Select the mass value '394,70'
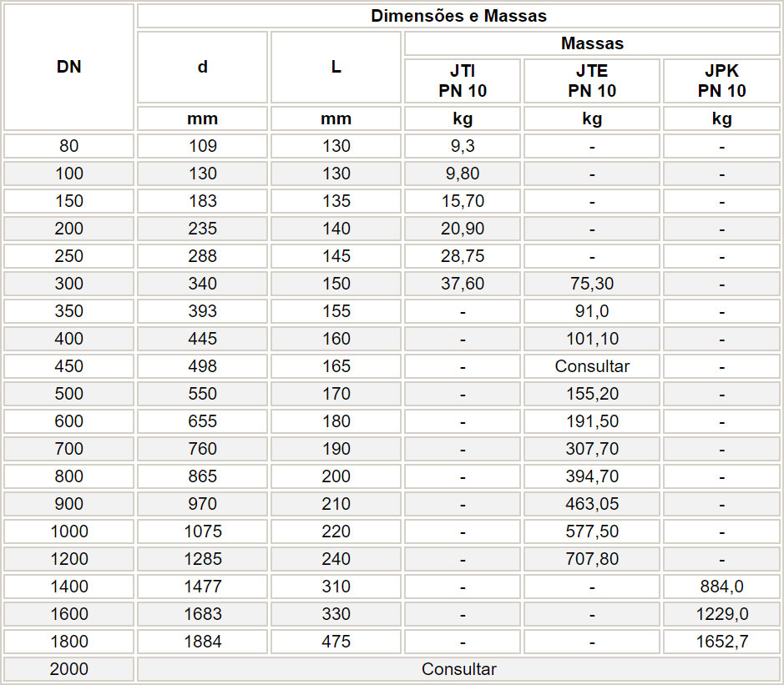 click(592, 476)
